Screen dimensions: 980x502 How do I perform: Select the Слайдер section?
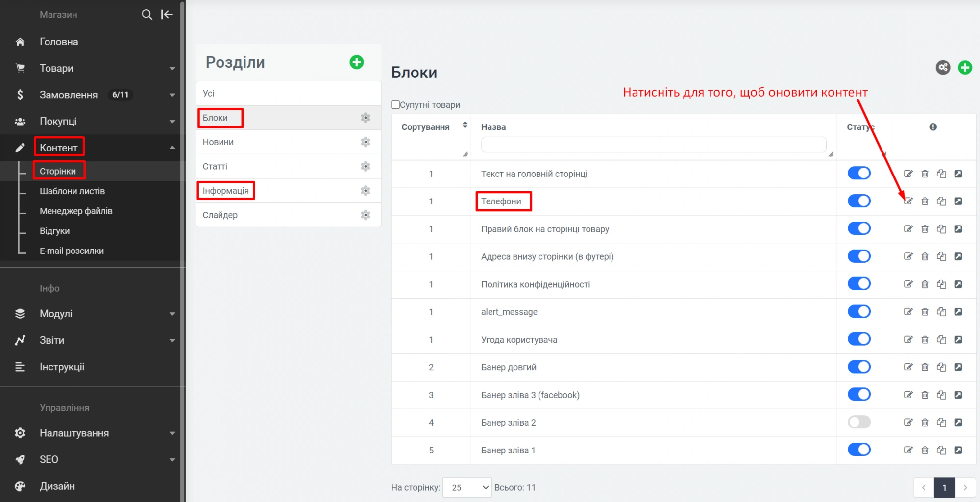pyautogui.click(x=220, y=215)
